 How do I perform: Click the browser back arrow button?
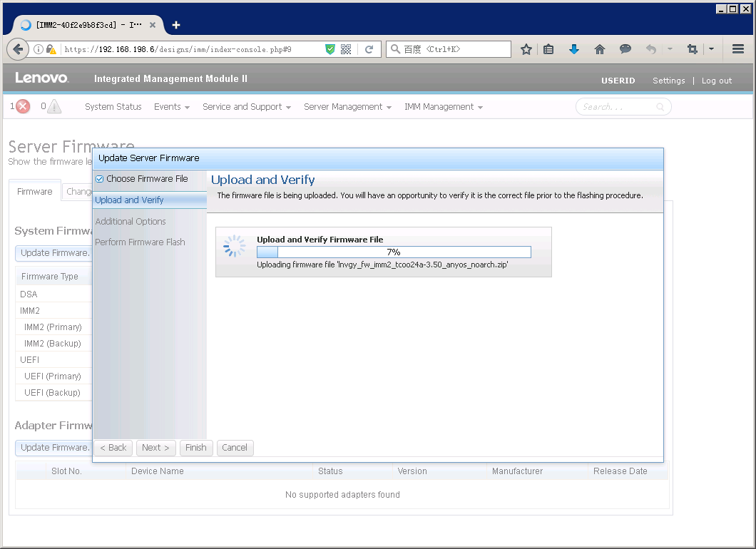19,49
